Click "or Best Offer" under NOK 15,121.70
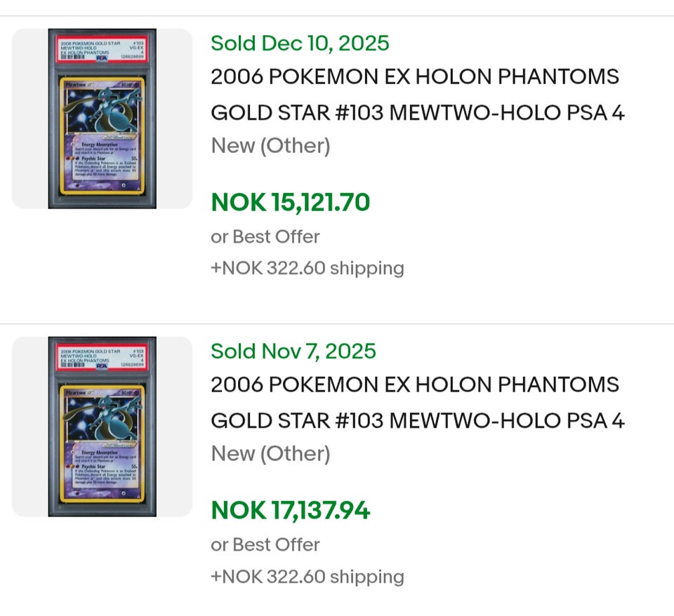This screenshot has width=674, height=616. 265,236
